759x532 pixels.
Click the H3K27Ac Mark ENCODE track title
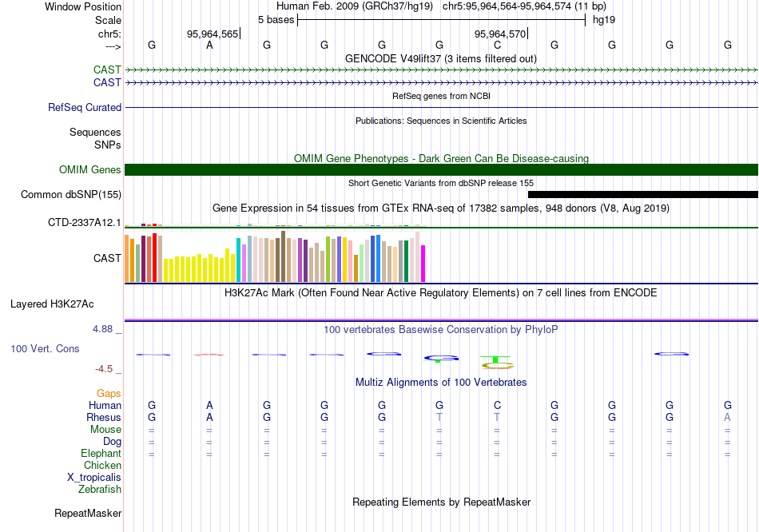click(441, 293)
